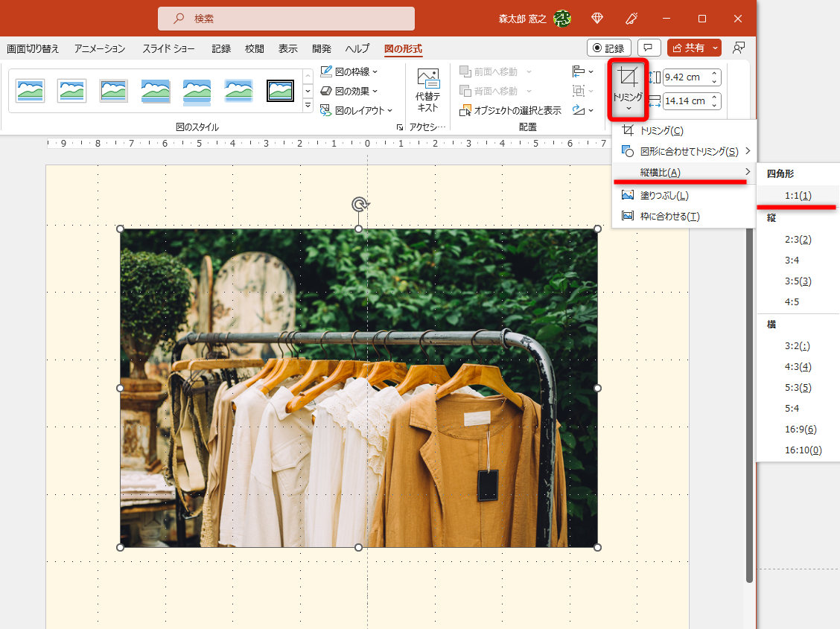Open the Alt Text (代替テキスト) tool
The width and height of the screenshot is (840, 629).
[x=427, y=91]
